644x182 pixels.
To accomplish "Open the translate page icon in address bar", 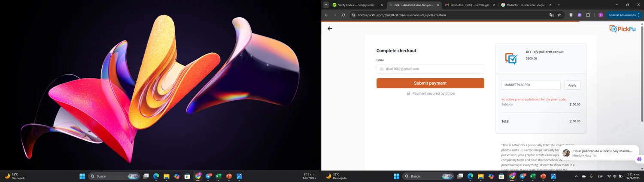I will (551, 15).
